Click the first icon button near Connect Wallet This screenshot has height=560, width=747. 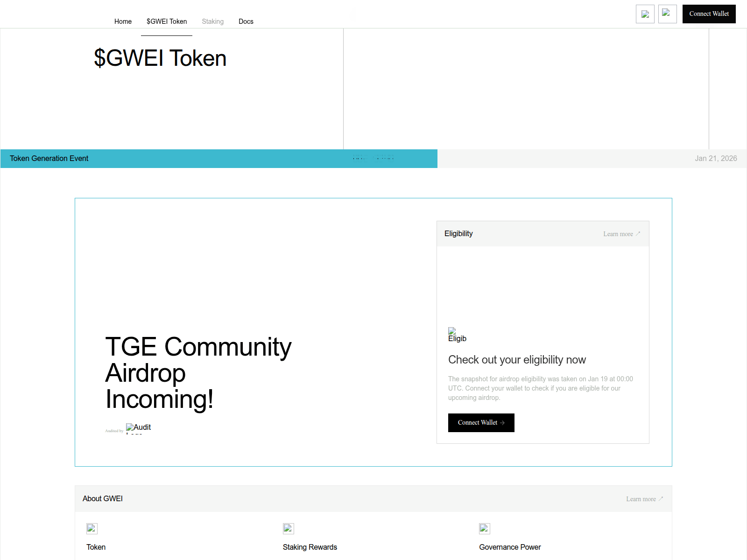click(645, 14)
